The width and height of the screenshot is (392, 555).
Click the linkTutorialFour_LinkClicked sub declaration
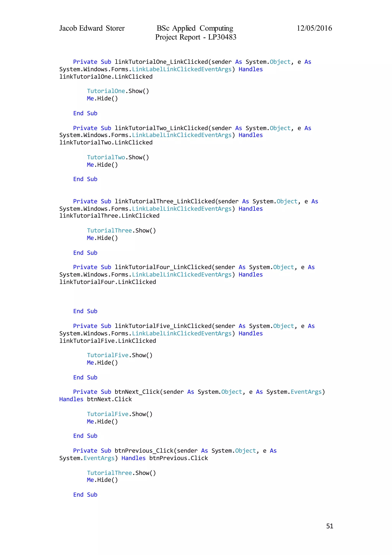(x=194, y=267)
